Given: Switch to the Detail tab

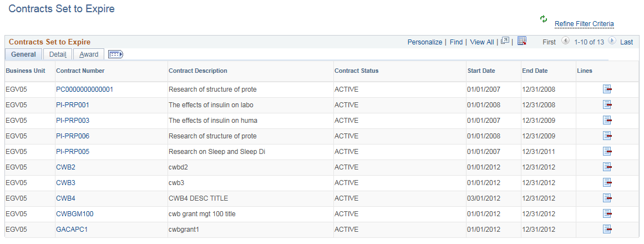Looking at the screenshot, I should [58, 54].
